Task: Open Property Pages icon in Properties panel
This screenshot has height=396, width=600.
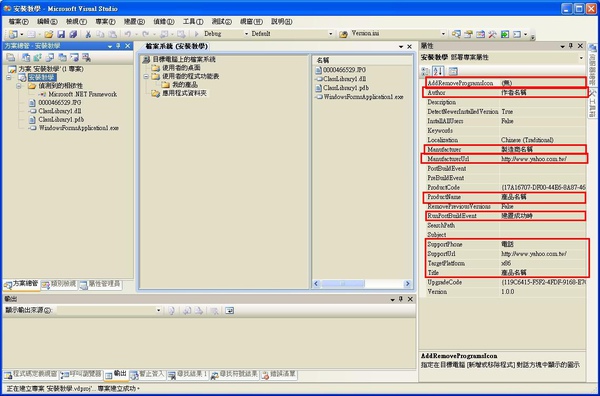Action: coord(453,71)
